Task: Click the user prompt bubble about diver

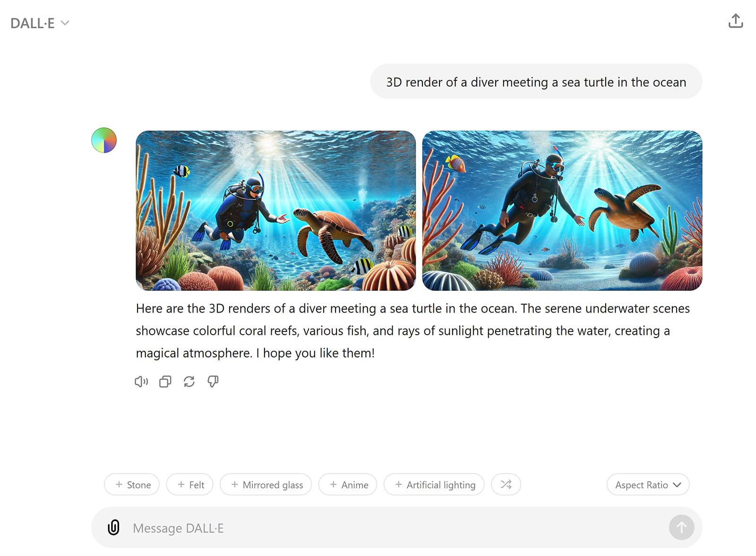Action: point(536,82)
